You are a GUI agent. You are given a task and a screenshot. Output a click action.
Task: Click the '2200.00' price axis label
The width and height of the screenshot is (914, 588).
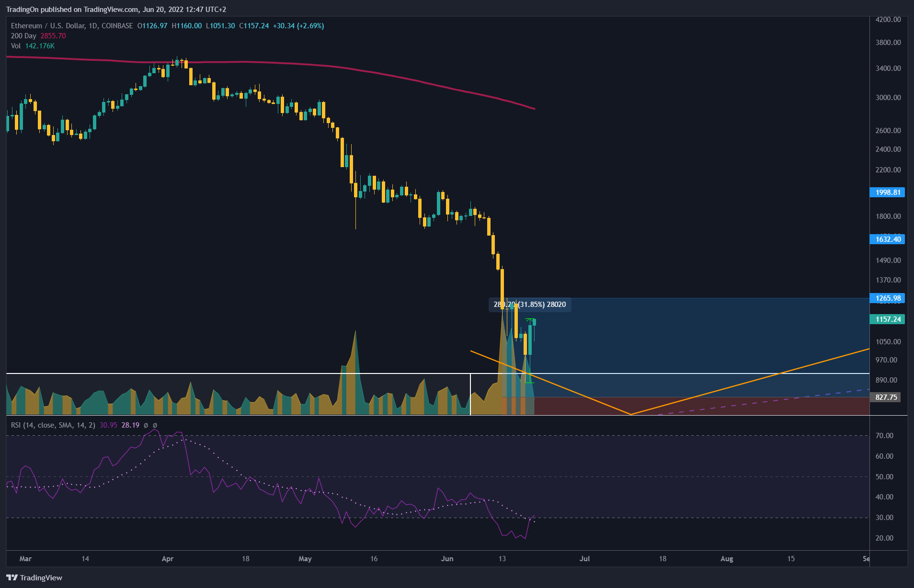click(888, 170)
